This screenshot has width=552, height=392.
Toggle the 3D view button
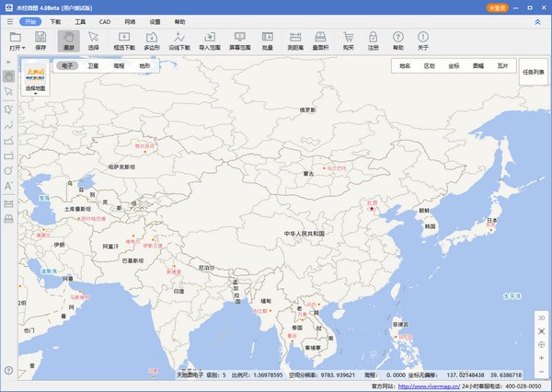[542, 317]
